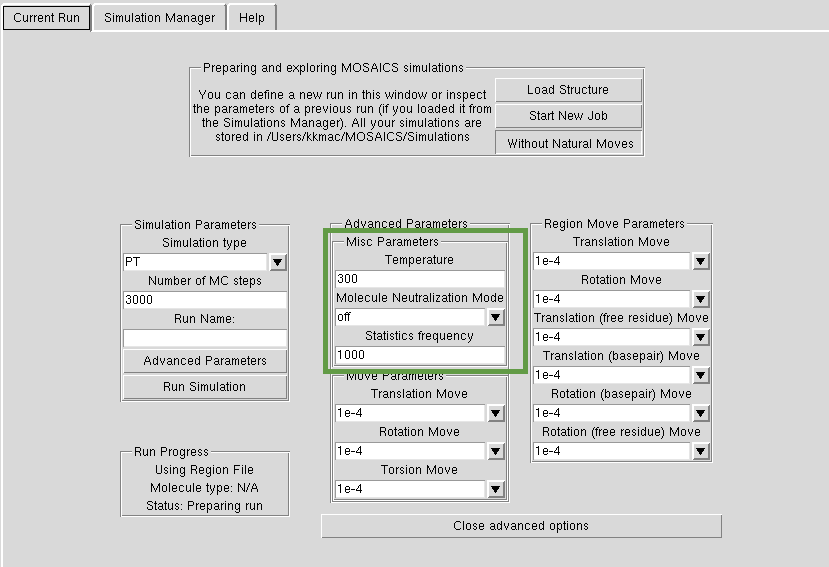The image size is (829, 567).
Task: Expand Translation (free residue) Move dropdown
Action: pyautogui.click(x=701, y=337)
